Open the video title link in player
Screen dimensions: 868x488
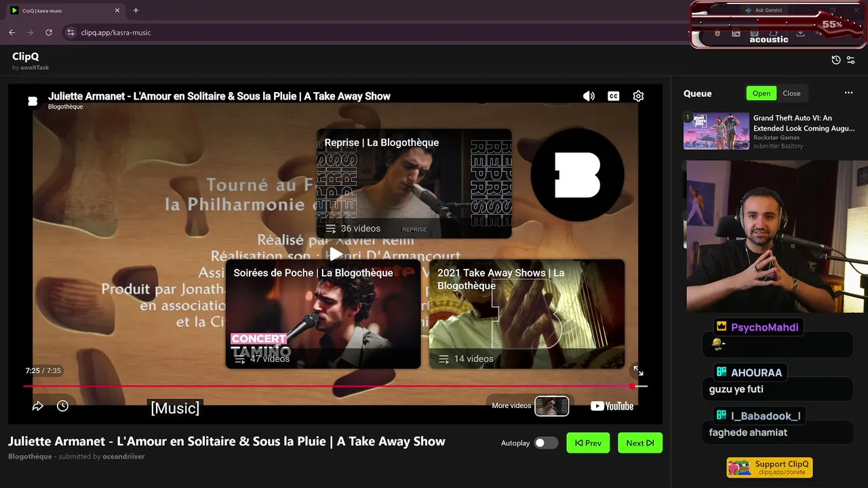tap(219, 96)
